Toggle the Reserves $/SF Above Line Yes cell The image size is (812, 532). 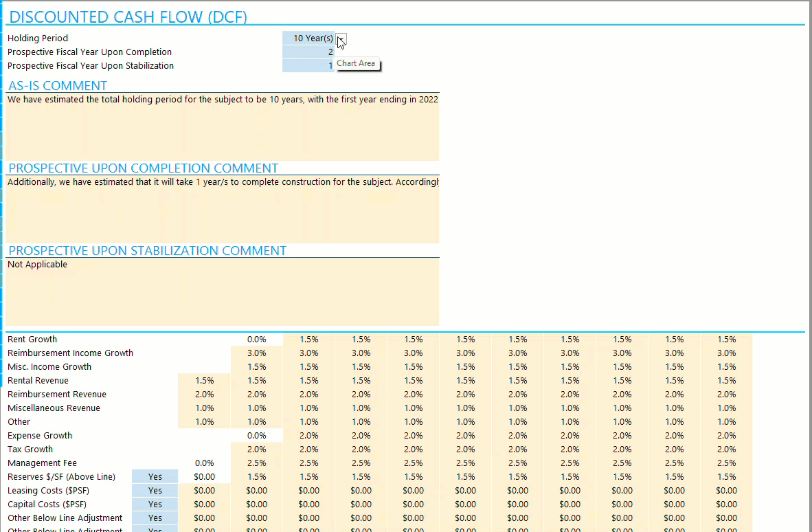[x=155, y=476]
